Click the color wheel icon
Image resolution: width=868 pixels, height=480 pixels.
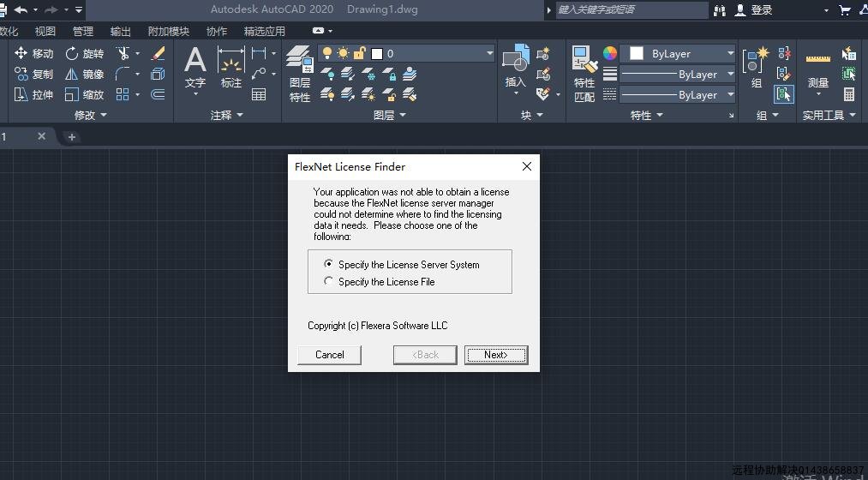(x=609, y=53)
